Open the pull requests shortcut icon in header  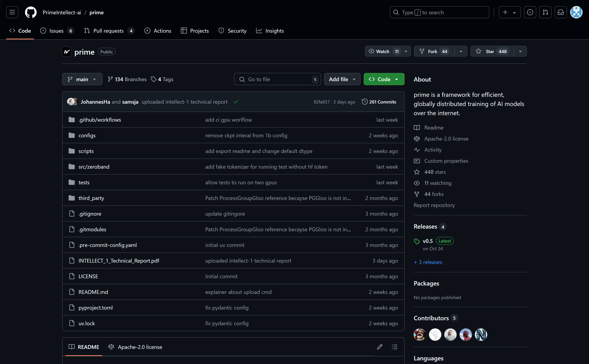point(545,12)
